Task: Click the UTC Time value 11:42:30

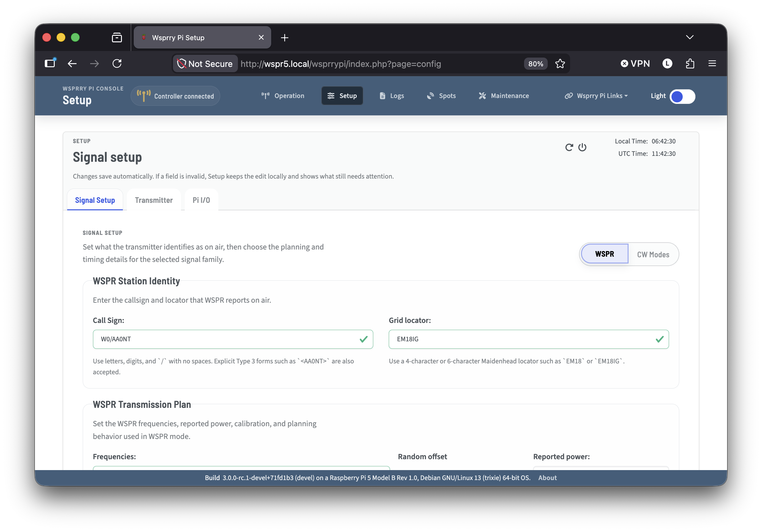Action: (663, 154)
